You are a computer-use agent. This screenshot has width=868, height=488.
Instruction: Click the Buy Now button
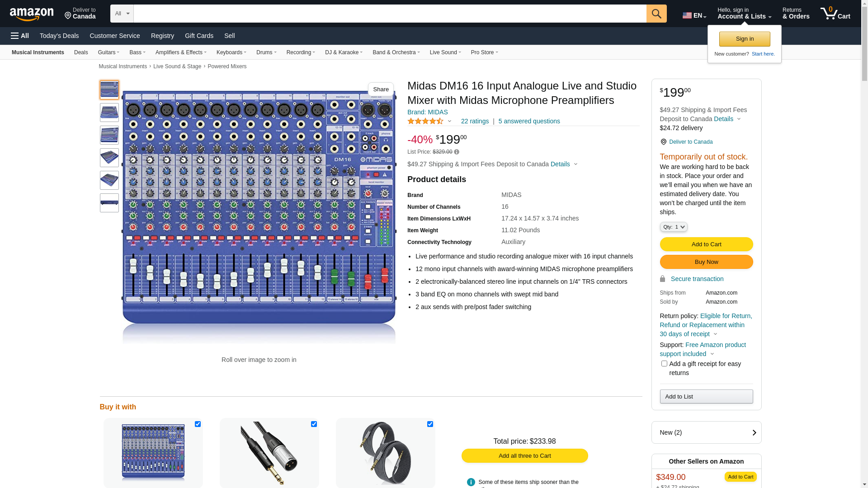click(x=706, y=262)
